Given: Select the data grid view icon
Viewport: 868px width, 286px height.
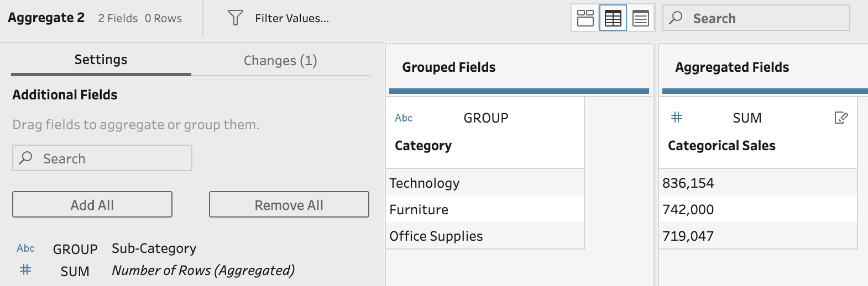Looking at the screenshot, I should click(613, 18).
